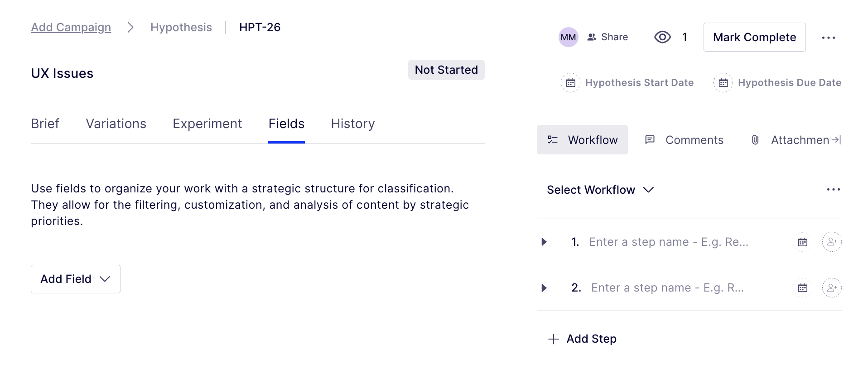
Task: Expand workflow step 2
Action: coord(544,288)
